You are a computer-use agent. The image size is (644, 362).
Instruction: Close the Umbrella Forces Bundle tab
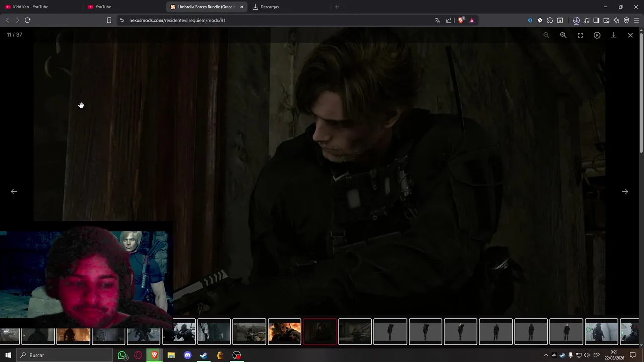[242, 7]
